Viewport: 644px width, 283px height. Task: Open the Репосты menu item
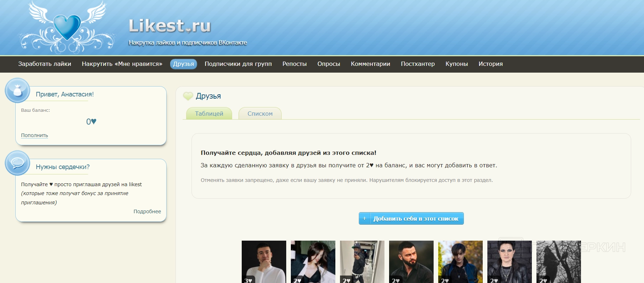(x=295, y=64)
